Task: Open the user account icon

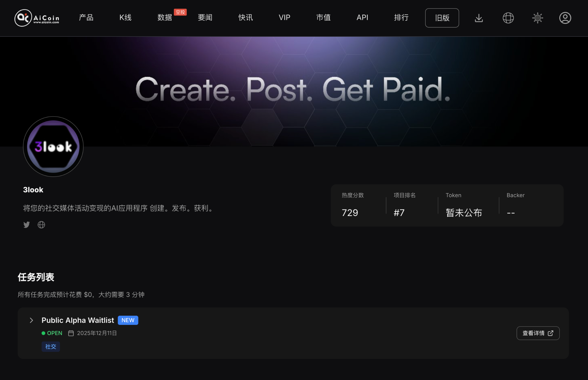Action: pos(565,18)
